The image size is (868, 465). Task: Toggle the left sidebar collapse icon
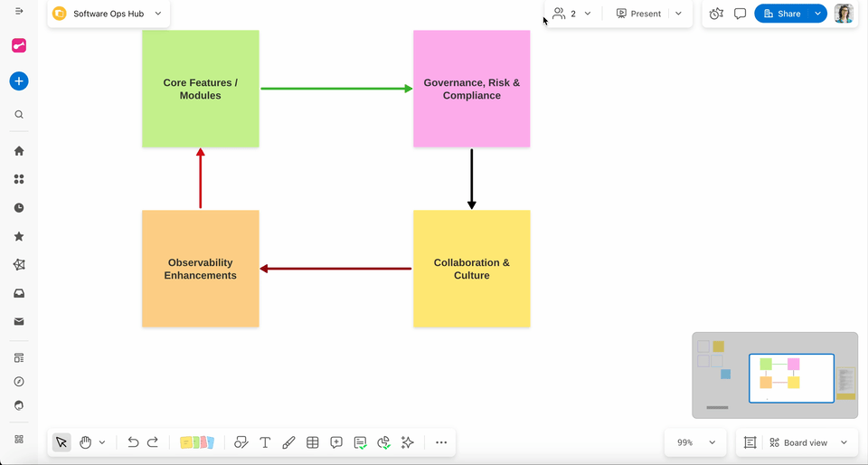point(19,11)
